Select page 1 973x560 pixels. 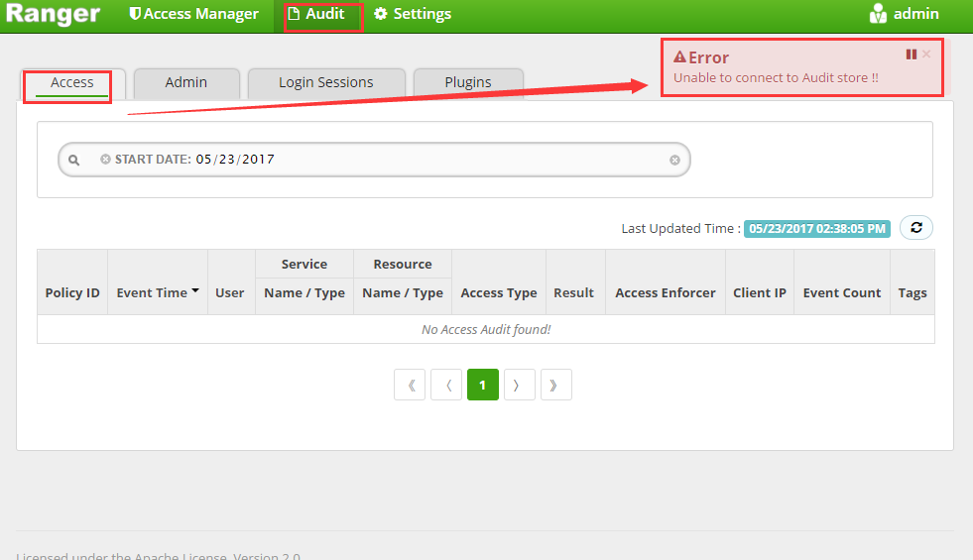coord(483,385)
